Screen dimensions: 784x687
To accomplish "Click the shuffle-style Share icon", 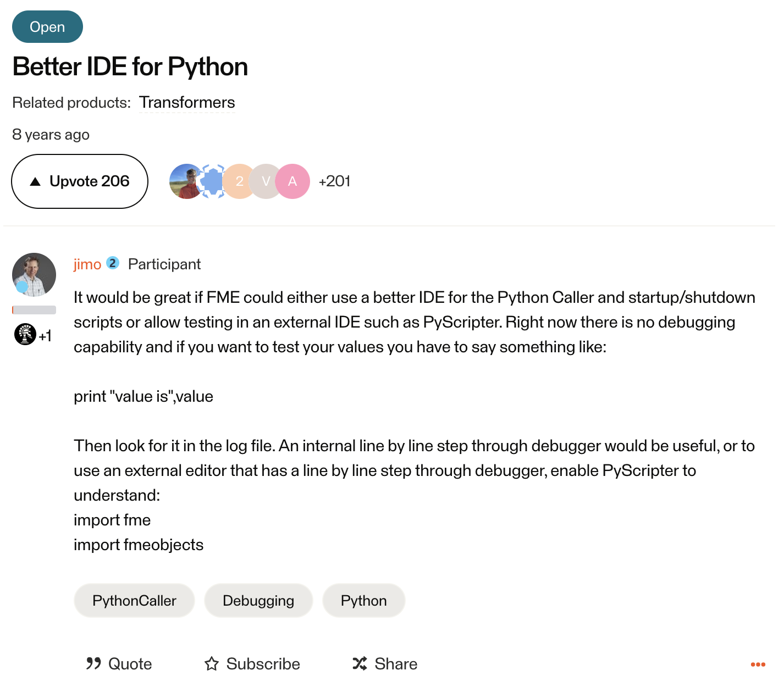I will coord(360,663).
